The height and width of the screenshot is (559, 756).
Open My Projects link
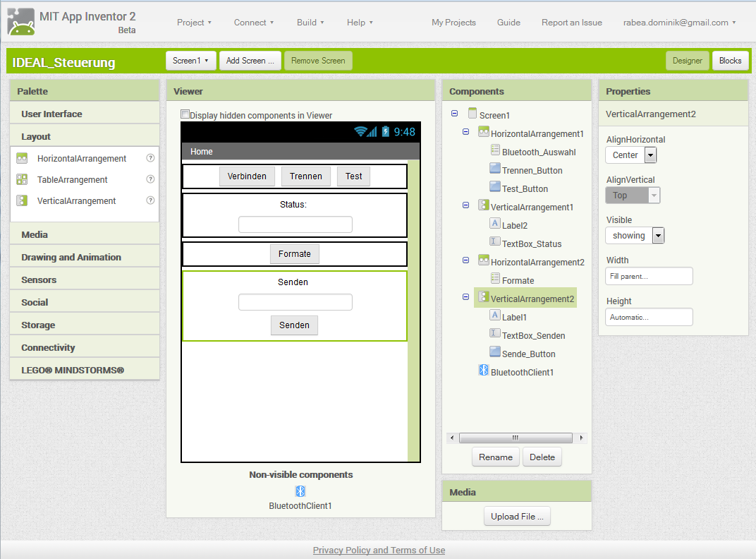coord(453,23)
